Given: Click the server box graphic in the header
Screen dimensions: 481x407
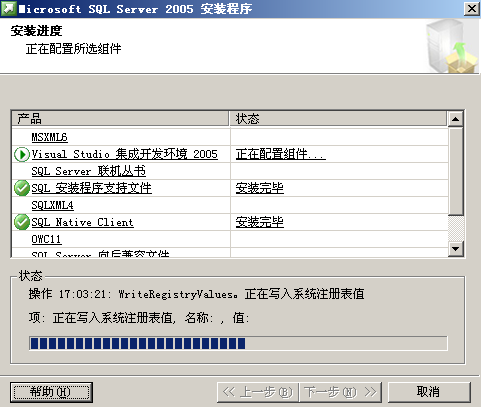Looking at the screenshot, I should [452, 46].
